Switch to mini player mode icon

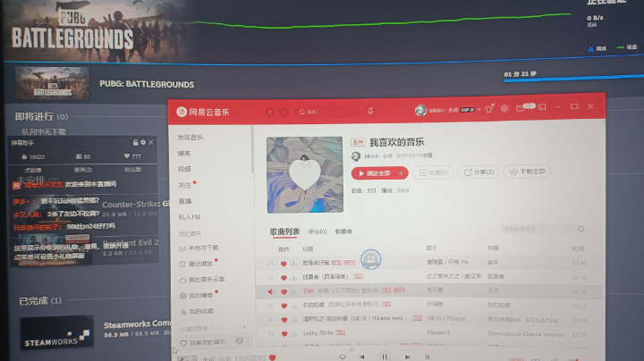tap(542, 107)
